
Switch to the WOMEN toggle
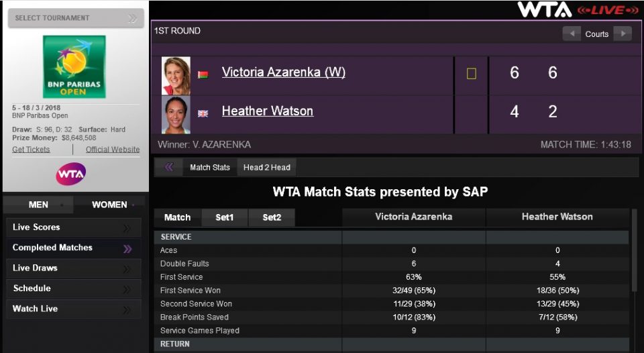pos(109,205)
